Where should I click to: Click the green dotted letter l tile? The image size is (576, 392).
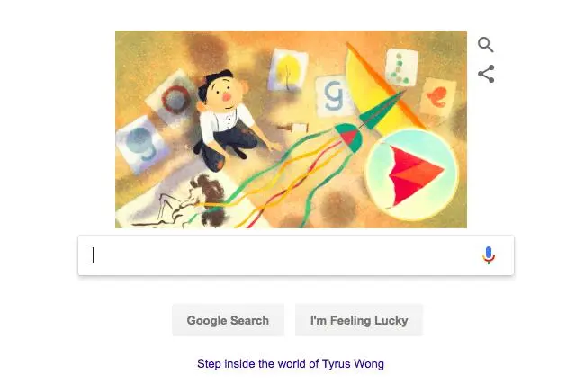(x=401, y=67)
